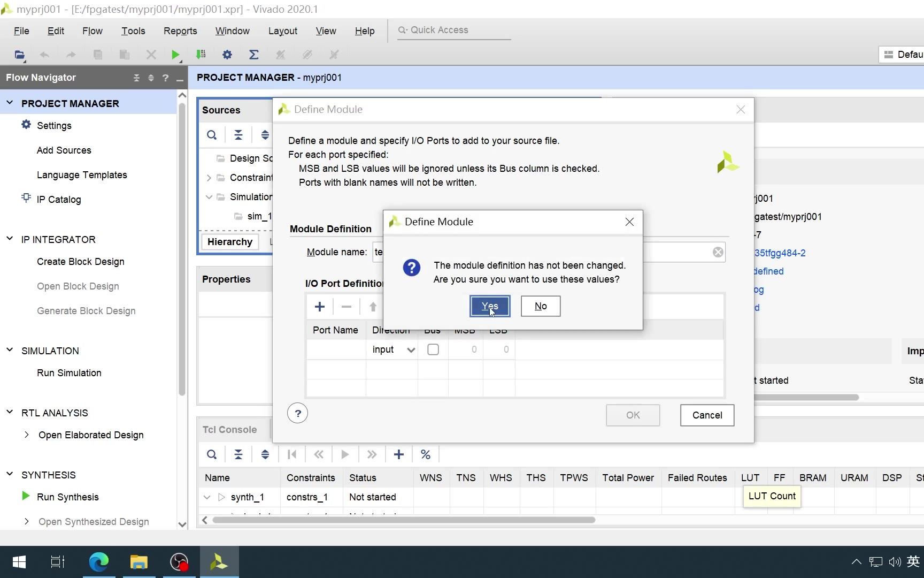Collapse the SYNTHESIS section
Viewport: 924px width, 578px height.
click(10, 474)
